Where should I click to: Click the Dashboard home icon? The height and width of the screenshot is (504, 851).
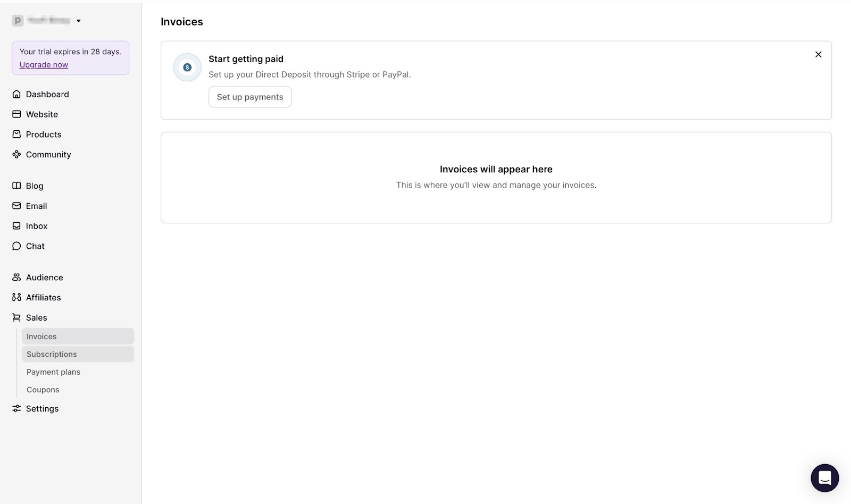[16, 94]
